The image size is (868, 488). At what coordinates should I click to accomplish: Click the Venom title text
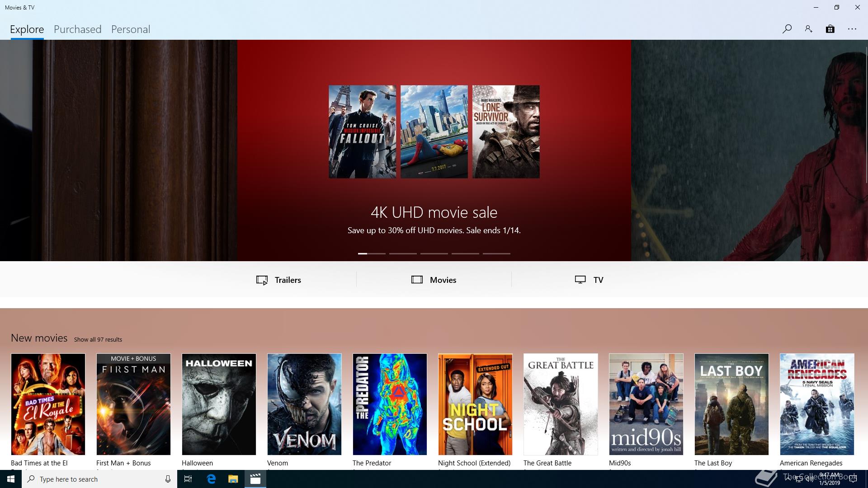[x=278, y=463]
